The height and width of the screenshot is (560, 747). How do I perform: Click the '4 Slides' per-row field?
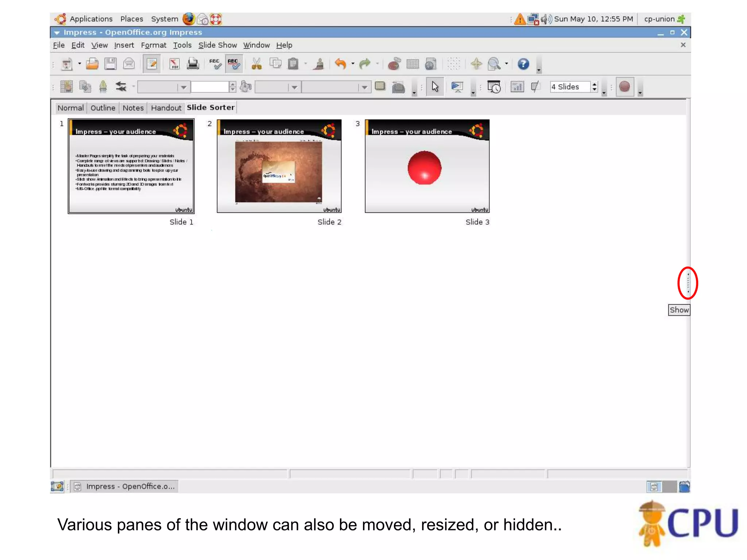(570, 87)
